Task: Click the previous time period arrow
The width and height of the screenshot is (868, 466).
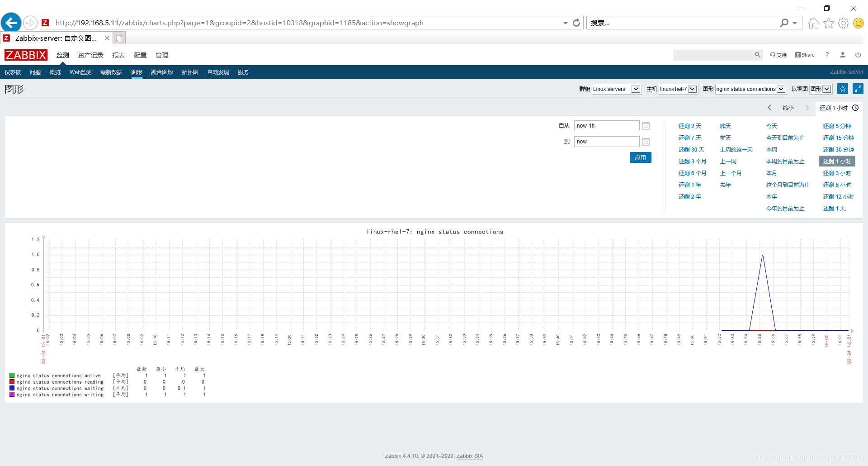Action: click(769, 108)
